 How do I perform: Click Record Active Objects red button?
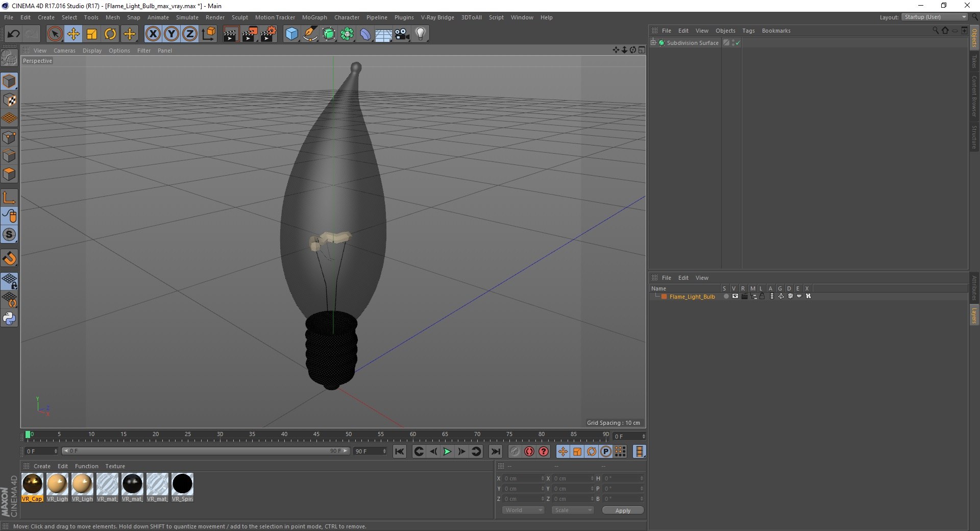(515, 451)
